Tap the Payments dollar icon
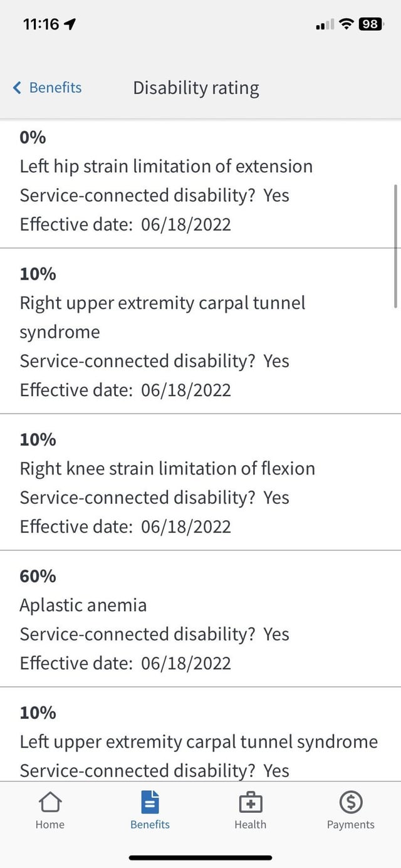Screen dimensions: 401x868 pyautogui.click(x=350, y=802)
